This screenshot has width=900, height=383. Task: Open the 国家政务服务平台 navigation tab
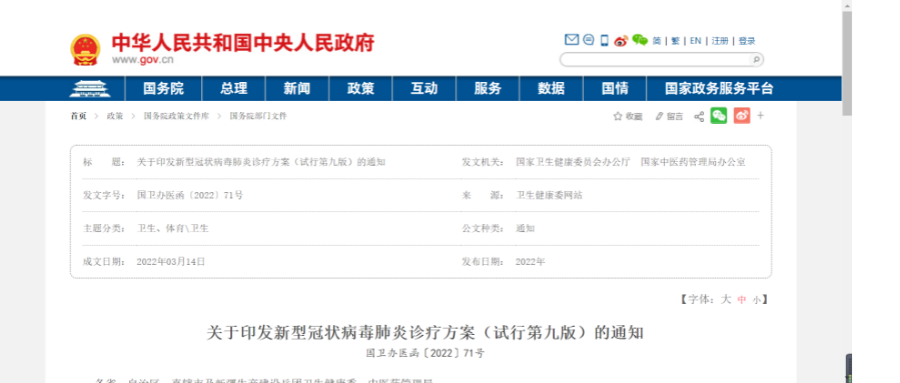[x=719, y=88]
